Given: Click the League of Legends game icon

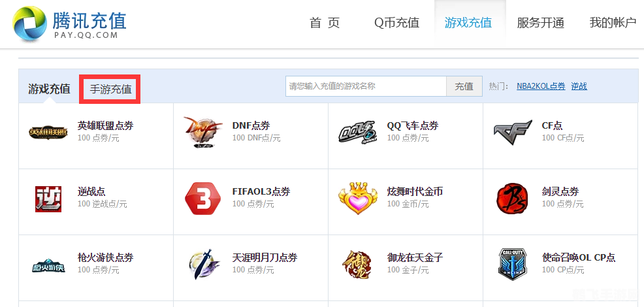Looking at the screenshot, I should (x=48, y=132).
